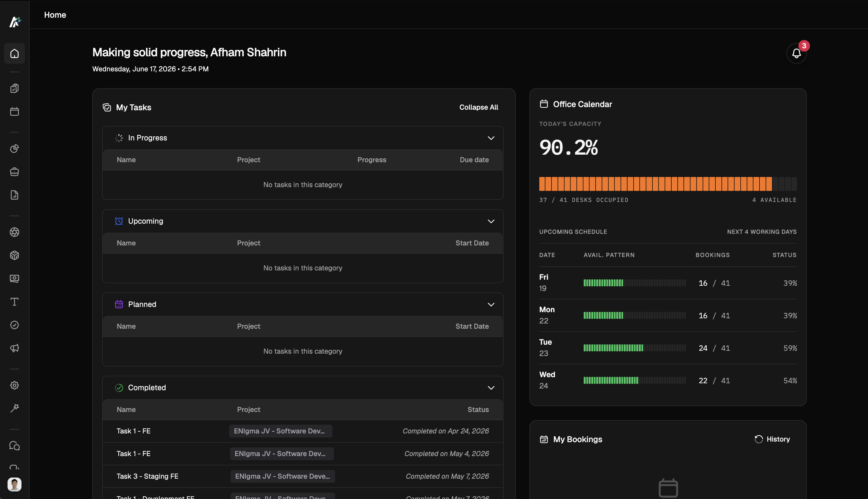This screenshot has height=499, width=868.
Task: Go to the Home sidebar icon
Action: pos(15,53)
